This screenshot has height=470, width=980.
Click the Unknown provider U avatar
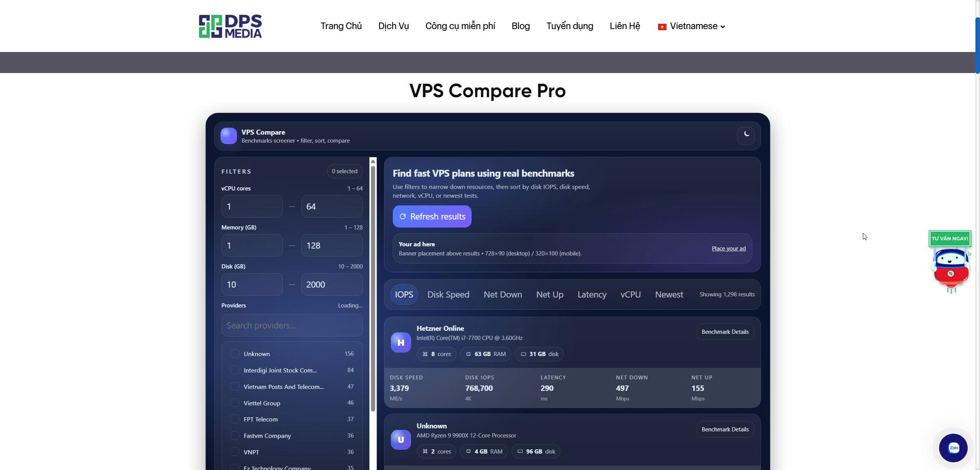(x=400, y=439)
